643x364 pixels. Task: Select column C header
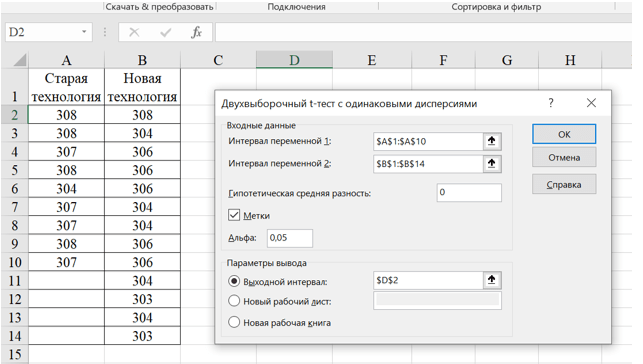(x=218, y=60)
